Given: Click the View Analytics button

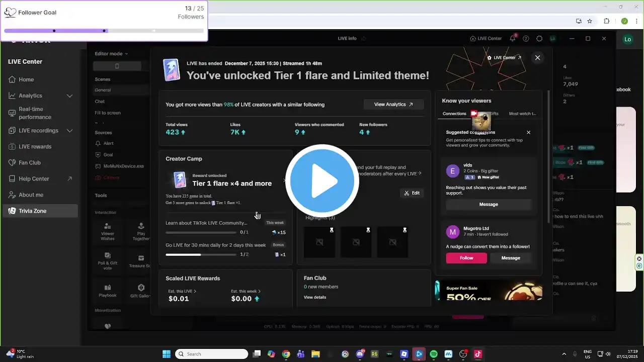Looking at the screenshot, I should [393, 105].
